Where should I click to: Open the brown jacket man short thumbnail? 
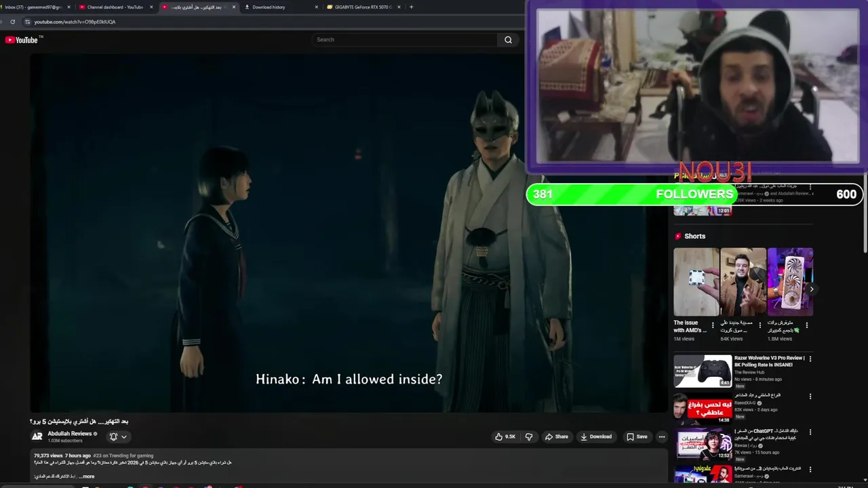pyautogui.click(x=743, y=282)
